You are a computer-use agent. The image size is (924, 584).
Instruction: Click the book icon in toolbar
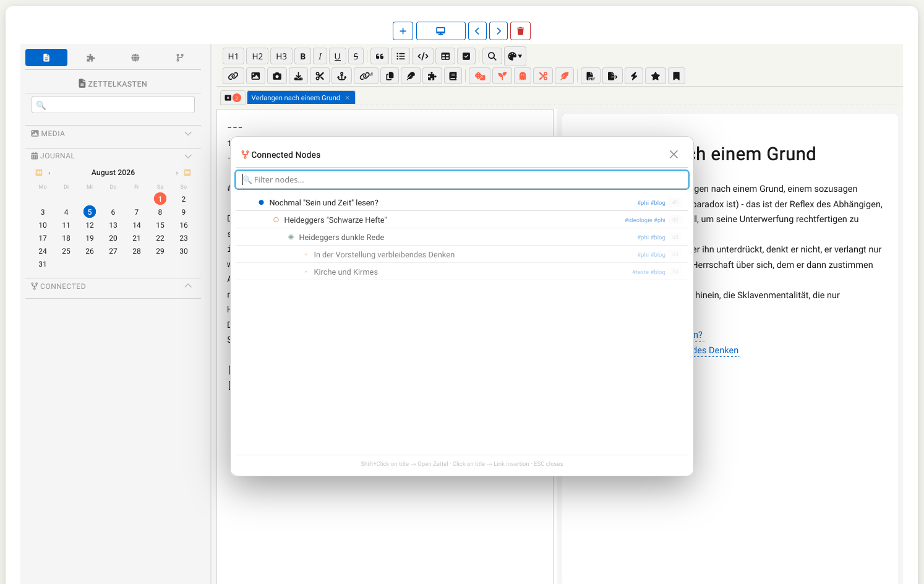453,76
